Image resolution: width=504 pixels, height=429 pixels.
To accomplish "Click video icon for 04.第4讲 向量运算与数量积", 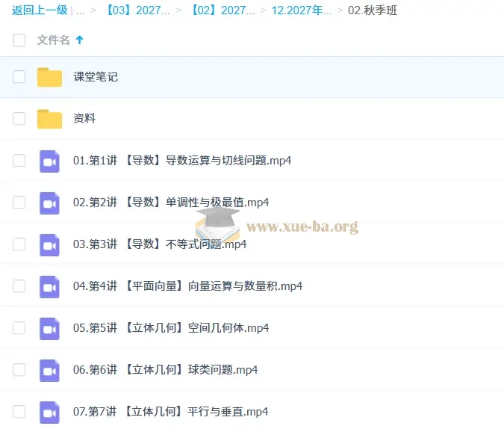I will point(49,287).
